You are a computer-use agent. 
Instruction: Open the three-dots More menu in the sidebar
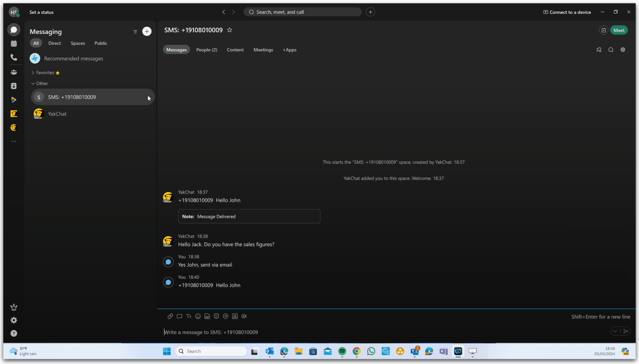[14, 141]
